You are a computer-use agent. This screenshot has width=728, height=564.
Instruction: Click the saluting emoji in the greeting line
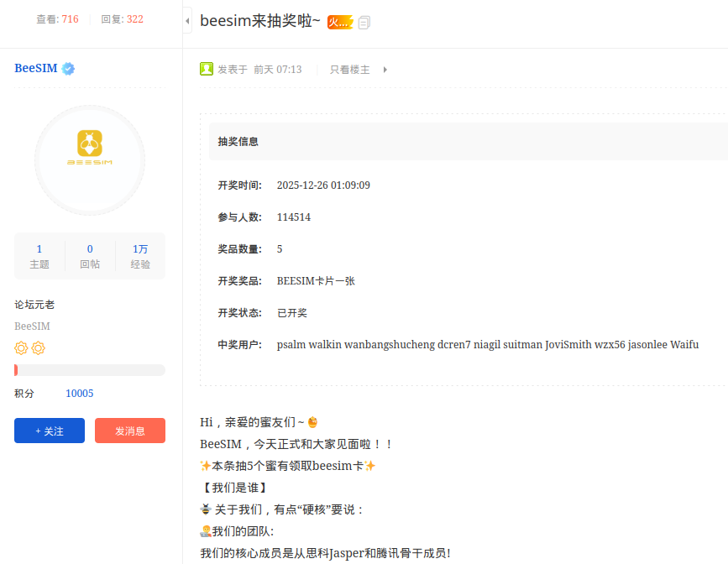(x=312, y=422)
